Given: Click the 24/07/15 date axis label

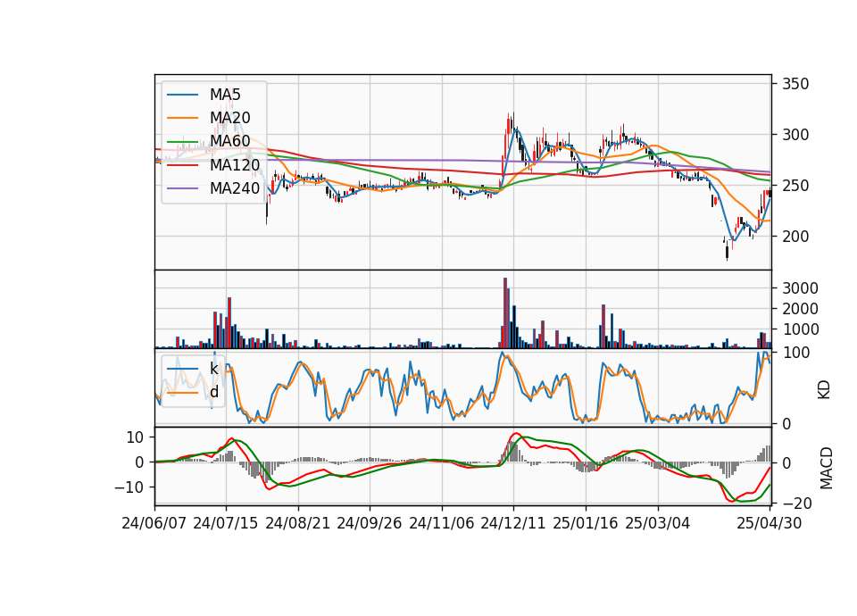Looking at the screenshot, I should click(226, 523).
